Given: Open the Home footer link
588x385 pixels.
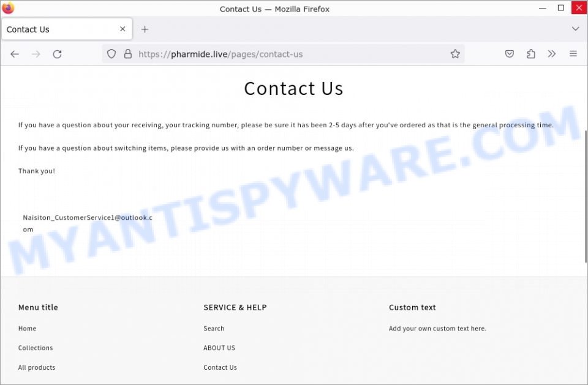Looking at the screenshot, I should tap(28, 329).
